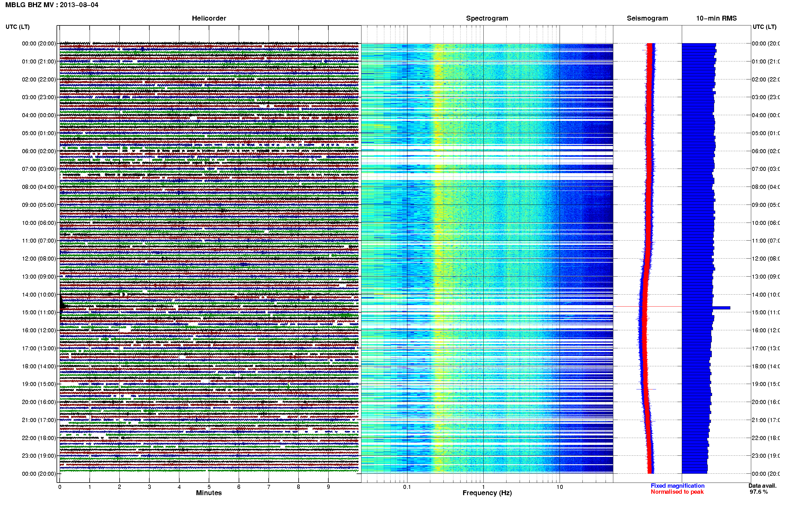This screenshot has height=508, width=812.
Task: Select the '04:00 (00:00)' time label on left axis
Action: point(39,115)
